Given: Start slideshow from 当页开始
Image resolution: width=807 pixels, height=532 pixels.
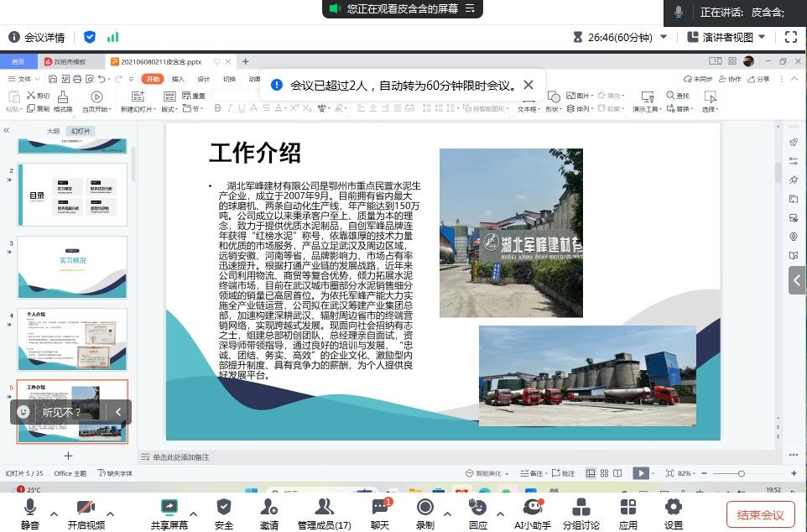Looking at the screenshot, I should (96, 102).
